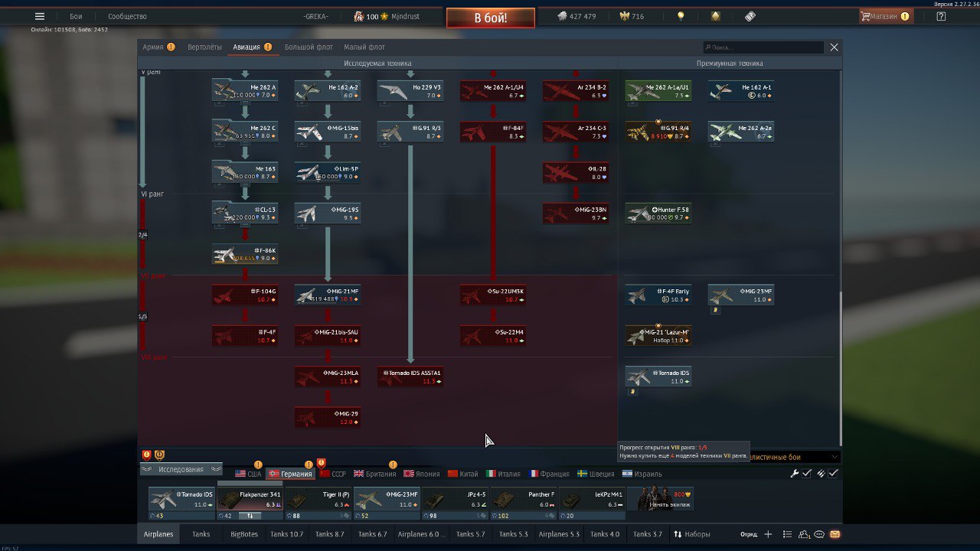Select premium Hunter F.58 card
The image size is (980, 551).
pyautogui.click(x=658, y=213)
